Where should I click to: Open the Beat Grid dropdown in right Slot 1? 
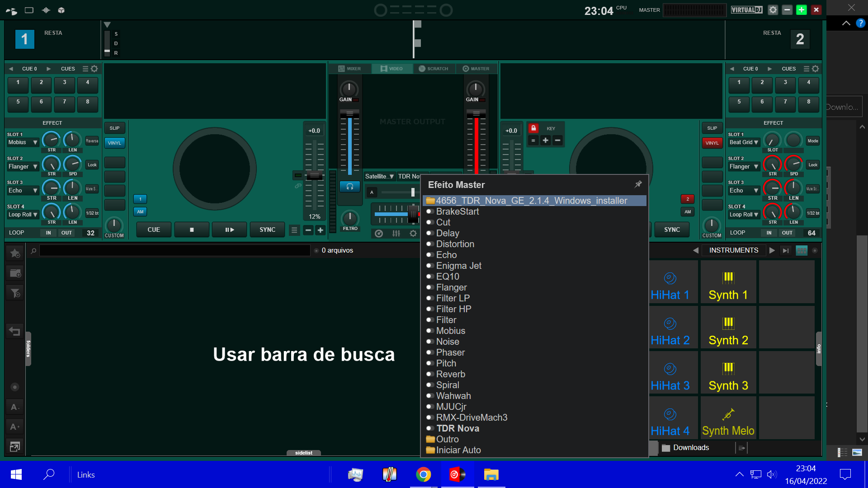click(x=744, y=142)
